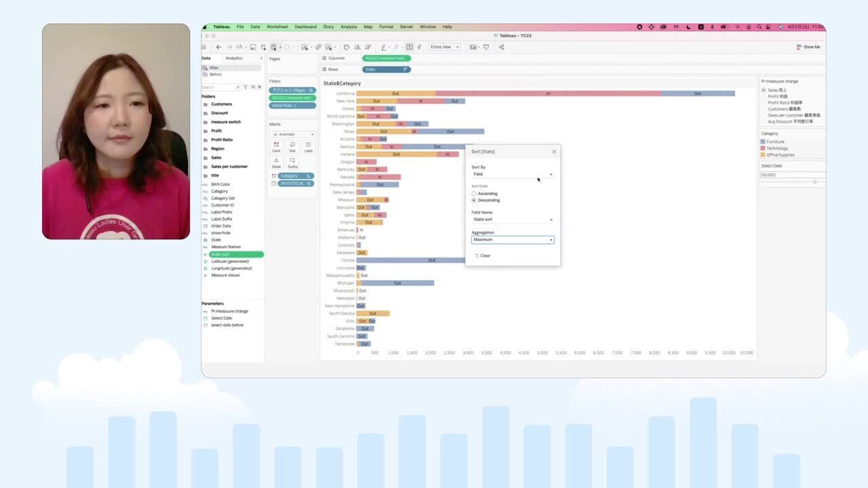Click the Fix Axes pin icon
The width and height of the screenshot is (868, 488).
420,47
